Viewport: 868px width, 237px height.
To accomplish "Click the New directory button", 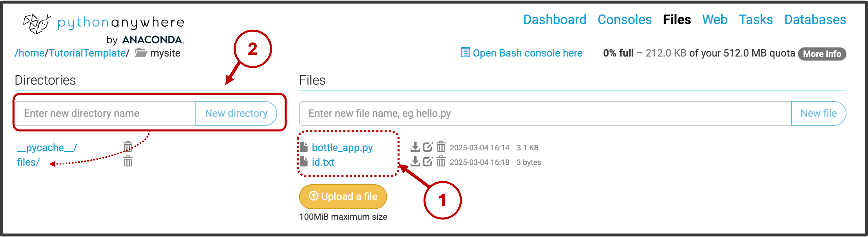I will (x=236, y=114).
